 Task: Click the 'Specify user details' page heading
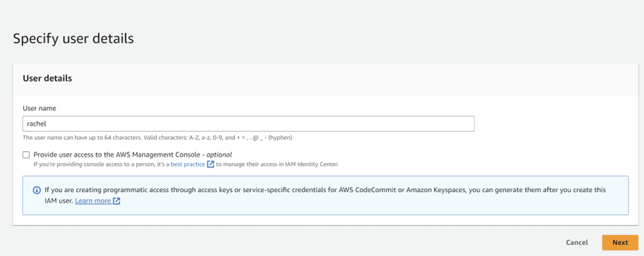tap(73, 38)
